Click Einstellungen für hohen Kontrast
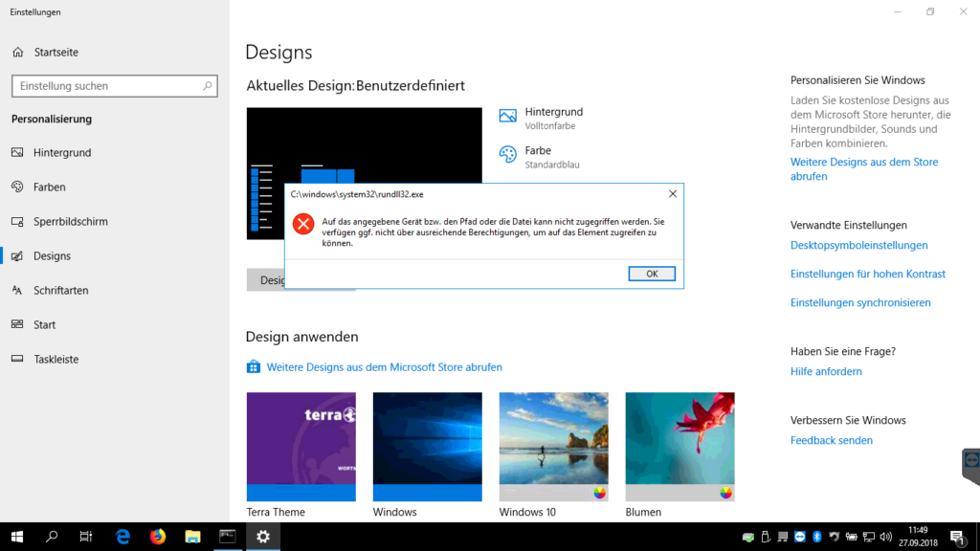This screenshot has width=980, height=551. coord(868,274)
